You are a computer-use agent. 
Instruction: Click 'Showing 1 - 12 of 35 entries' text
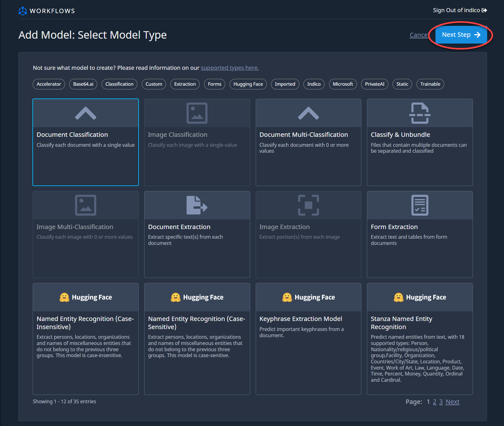click(64, 401)
